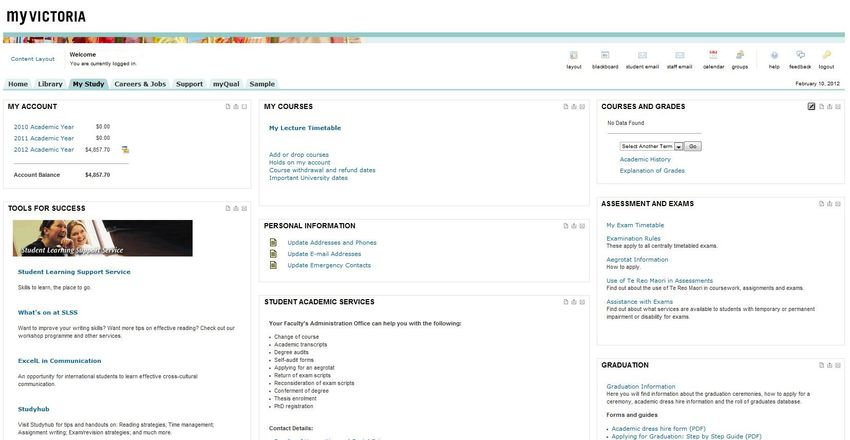Click Holds on my account link
The width and height of the screenshot is (850, 440).
(x=299, y=163)
